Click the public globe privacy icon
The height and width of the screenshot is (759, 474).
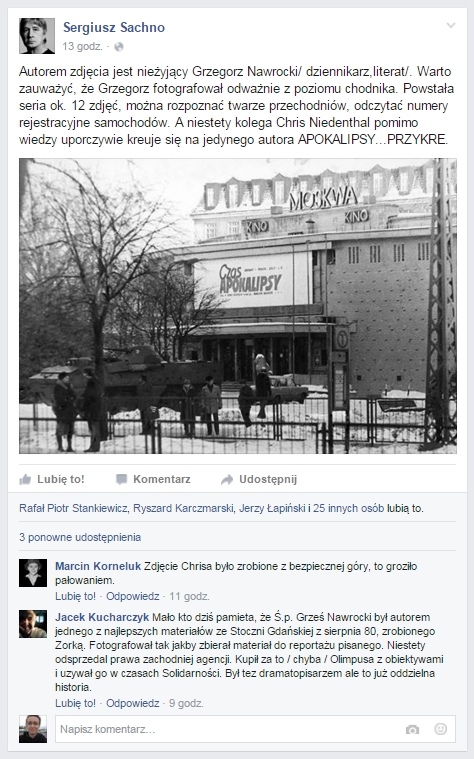(x=119, y=47)
